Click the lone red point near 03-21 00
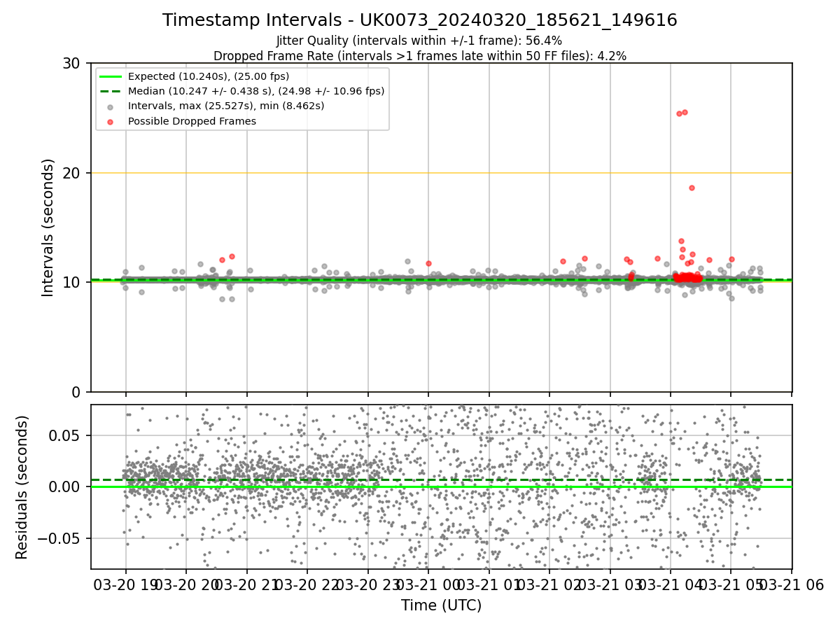 click(428, 263)
